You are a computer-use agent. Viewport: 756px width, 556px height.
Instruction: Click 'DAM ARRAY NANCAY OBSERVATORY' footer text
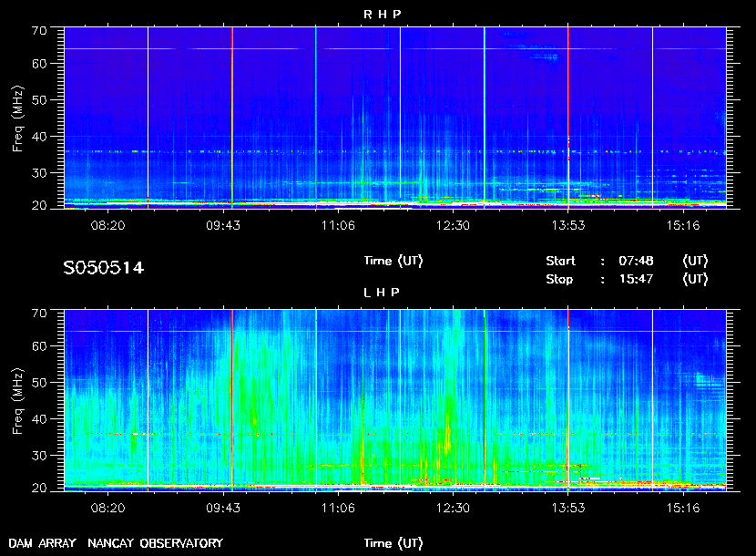click(x=116, y=543)
